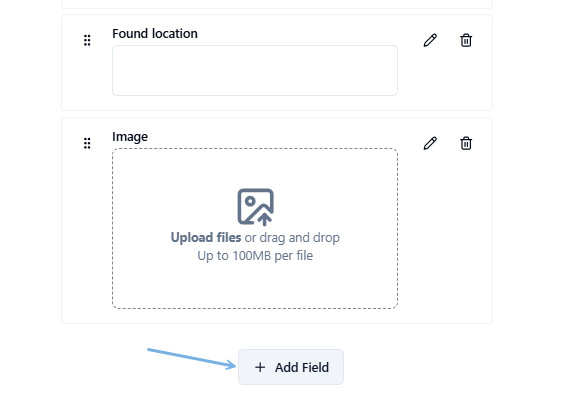566x404 pixels.
Task: Focus the Found location text box
Action: click(255, 70)
